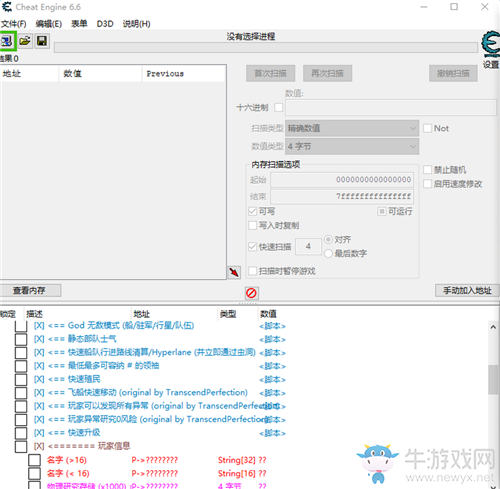Image resolution: width=500 pixels, height=489 pixels.
Task: Click the 手动加入地址 button
Action: tap(467, 290)
